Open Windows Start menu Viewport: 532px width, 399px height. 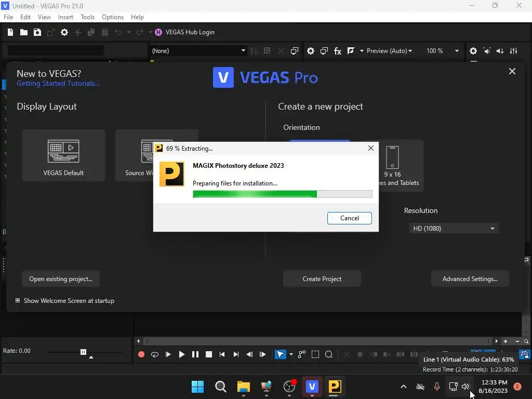197,387
